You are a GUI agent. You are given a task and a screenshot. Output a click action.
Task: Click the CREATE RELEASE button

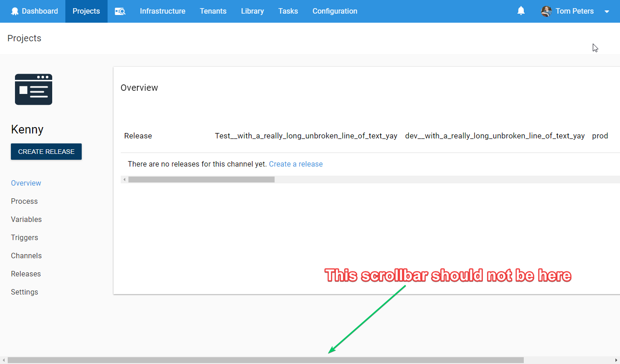(46, 152)
